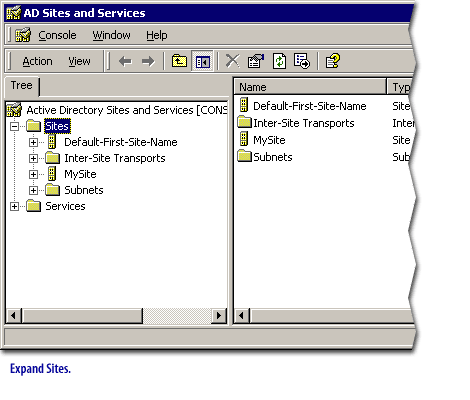
Task: Collapse the Sites tree node
Action: coord(14,126)
